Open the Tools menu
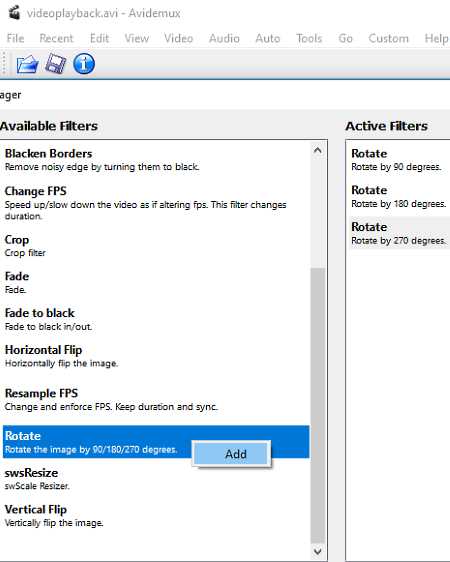This screenshot has width=450, height=562. tap(309, 38)
